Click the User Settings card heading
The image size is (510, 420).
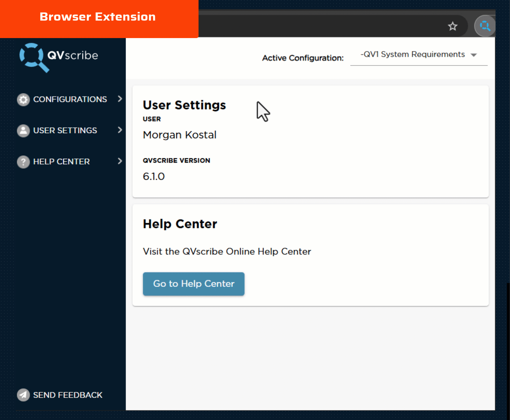pos(184,105)
